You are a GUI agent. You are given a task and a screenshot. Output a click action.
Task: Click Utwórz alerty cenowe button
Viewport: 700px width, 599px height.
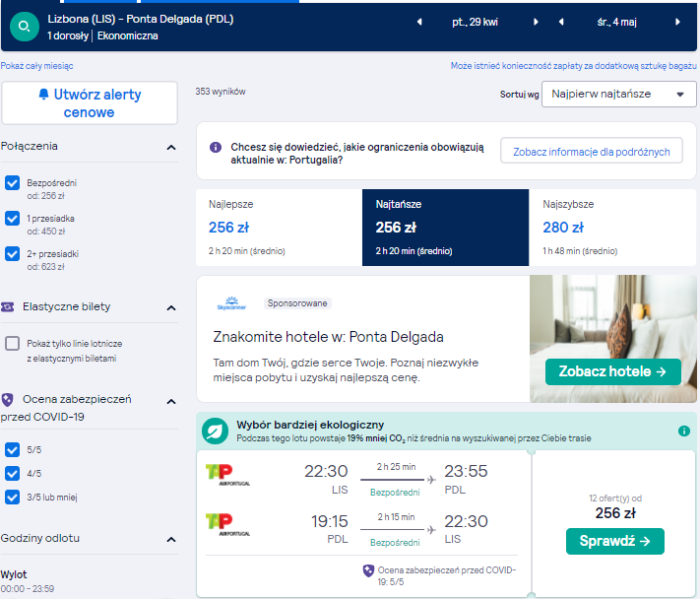[90, 103]
